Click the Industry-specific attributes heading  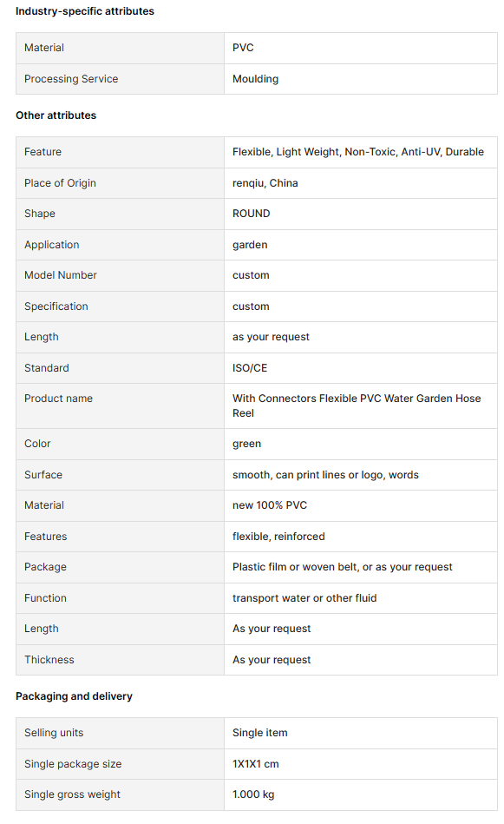[84, 11]
